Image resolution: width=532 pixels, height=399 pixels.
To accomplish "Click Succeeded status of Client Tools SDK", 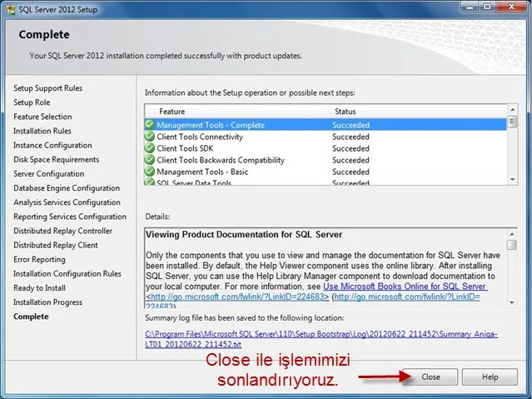I will pyautogui.click(x=351, y=148).
